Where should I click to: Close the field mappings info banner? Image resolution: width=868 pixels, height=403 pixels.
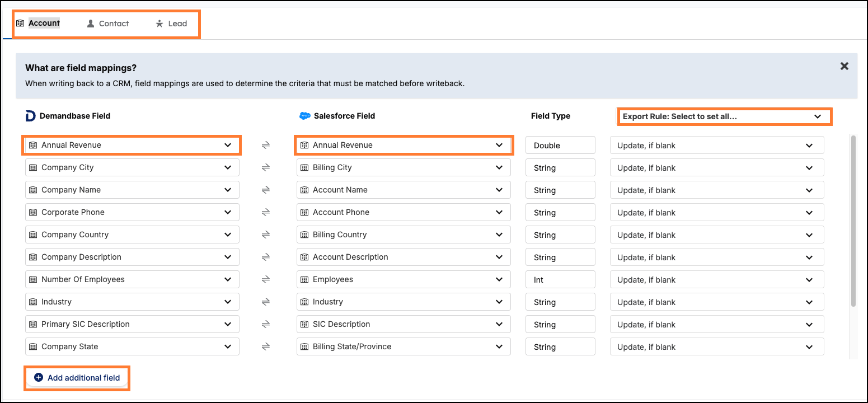click(844, 66)
